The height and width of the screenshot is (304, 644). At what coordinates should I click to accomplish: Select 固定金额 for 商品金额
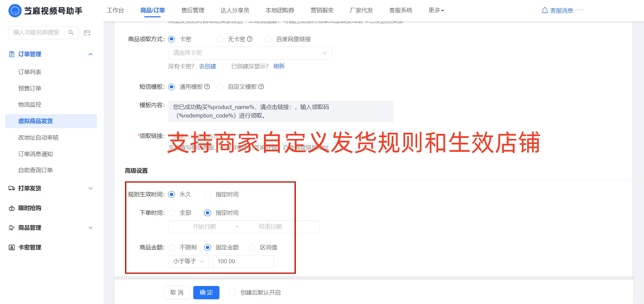click(208, 247)
